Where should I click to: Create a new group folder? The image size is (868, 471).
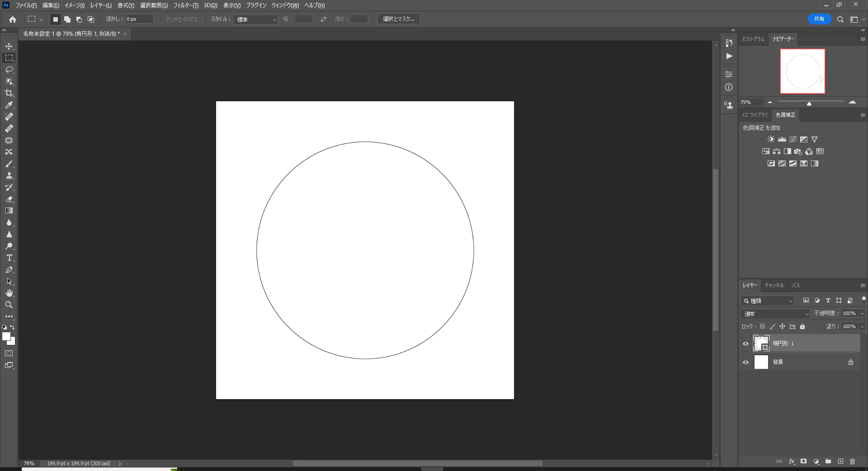pos(828,462)
